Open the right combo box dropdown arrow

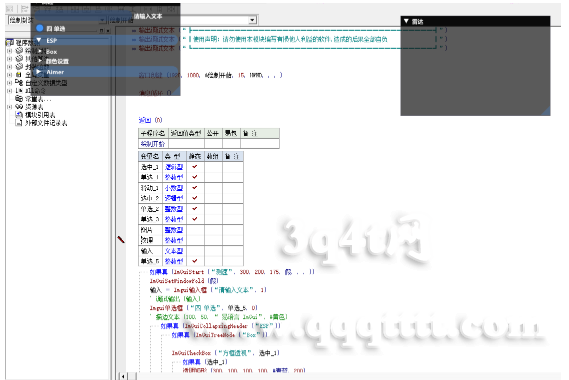[253, 20]
